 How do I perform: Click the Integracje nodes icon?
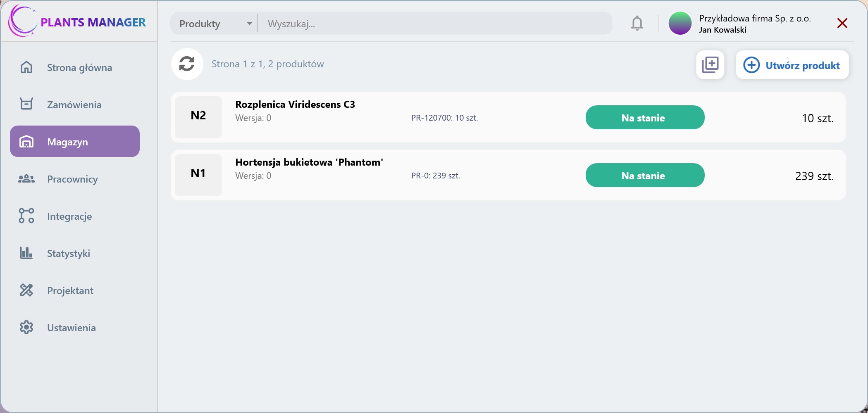pos(26,216)
